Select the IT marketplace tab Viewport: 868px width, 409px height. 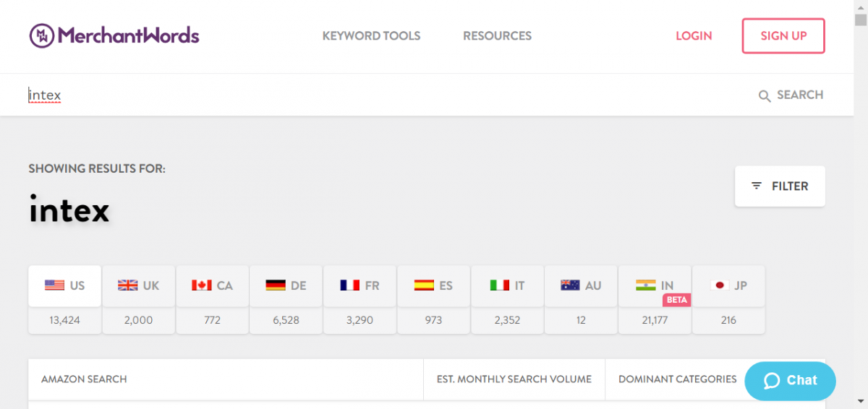click(x=508, y=285)
